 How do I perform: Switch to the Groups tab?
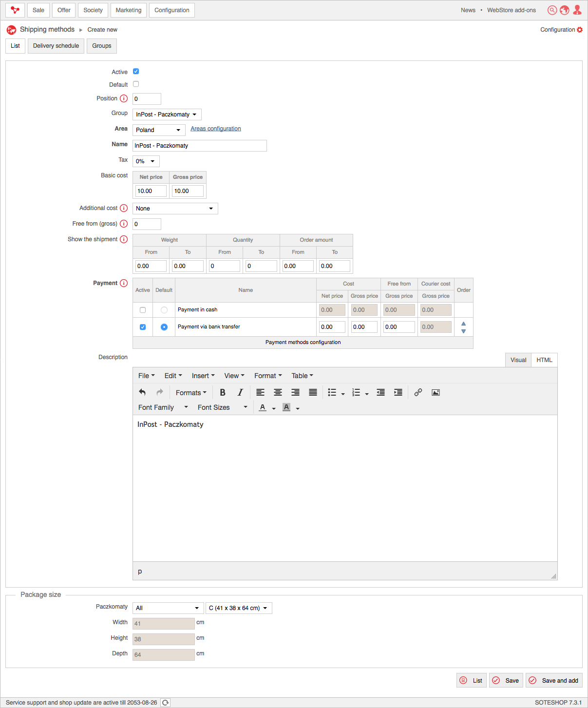coord(102,46)
